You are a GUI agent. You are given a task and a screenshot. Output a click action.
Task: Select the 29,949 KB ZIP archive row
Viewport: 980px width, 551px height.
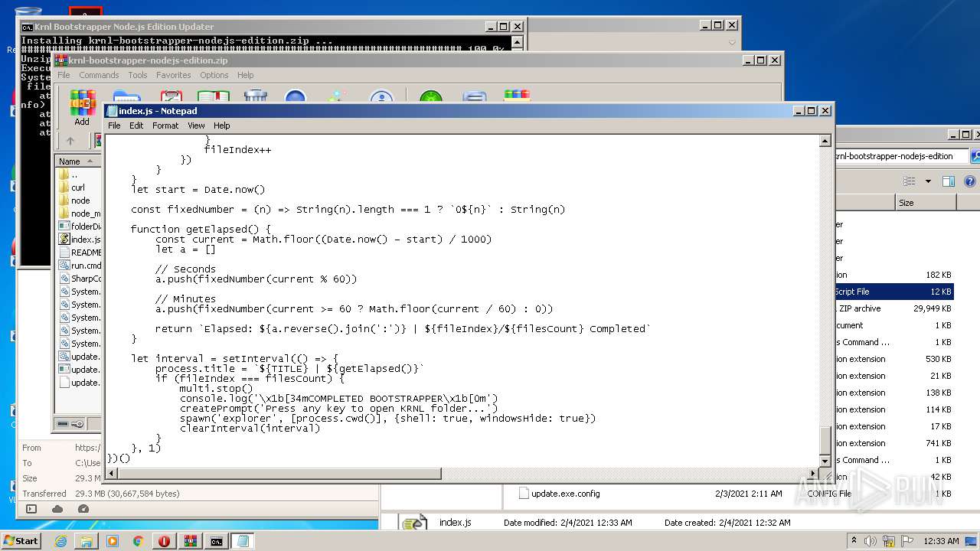pos(894,308)
